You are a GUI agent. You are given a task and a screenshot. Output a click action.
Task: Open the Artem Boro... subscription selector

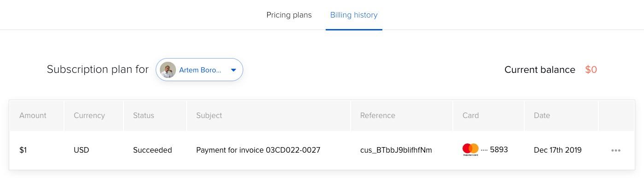coord(199,70)
